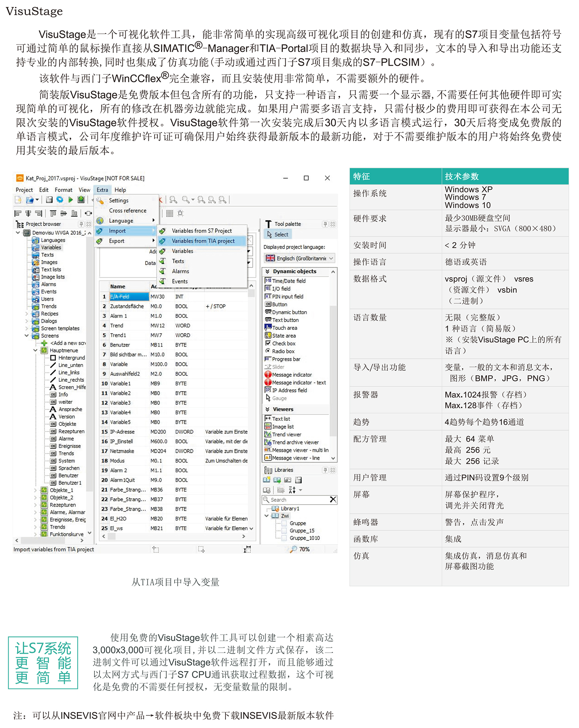Image resolution: width=579 pixels, height=728 pixels.
Task: Click the Z-A sort icon in Libraries
Action: pos(292,490)
